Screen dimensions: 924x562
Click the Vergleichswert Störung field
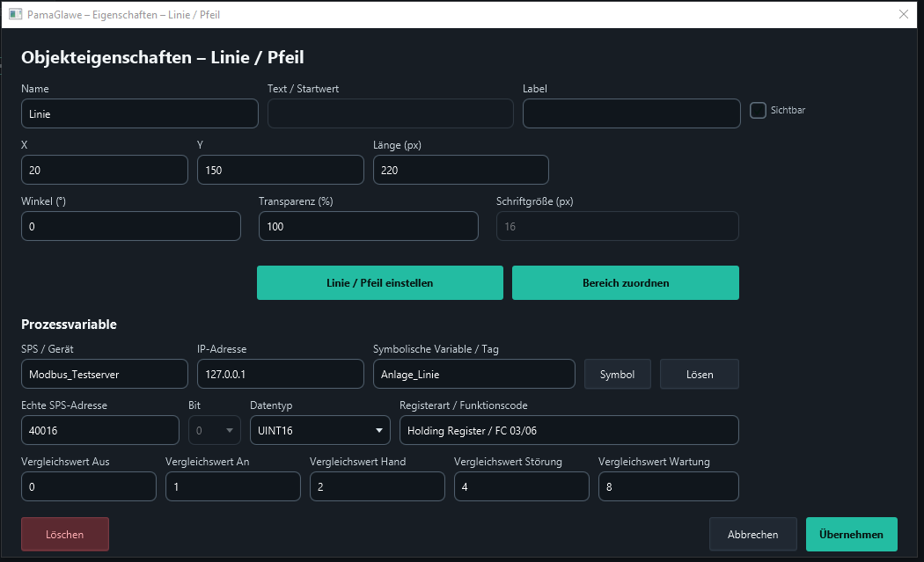coord(522,486)
